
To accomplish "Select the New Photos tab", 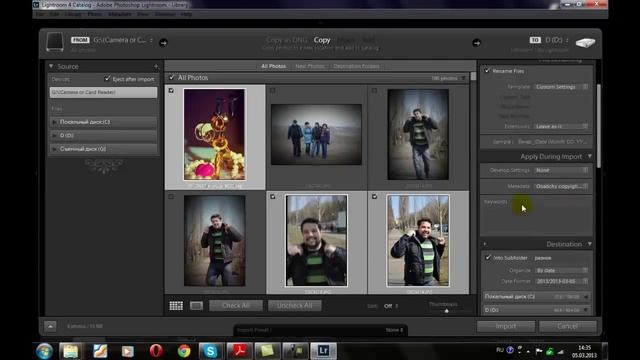I will 310,66.
